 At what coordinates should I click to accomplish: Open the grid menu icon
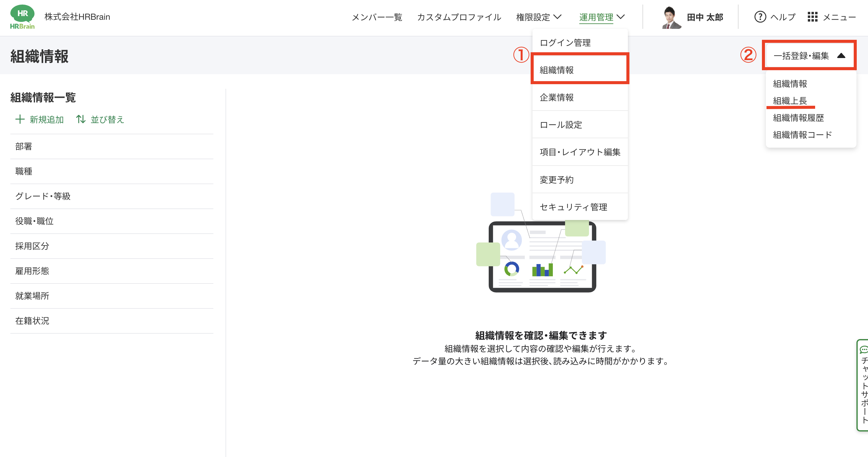click(x=812, y=17)
